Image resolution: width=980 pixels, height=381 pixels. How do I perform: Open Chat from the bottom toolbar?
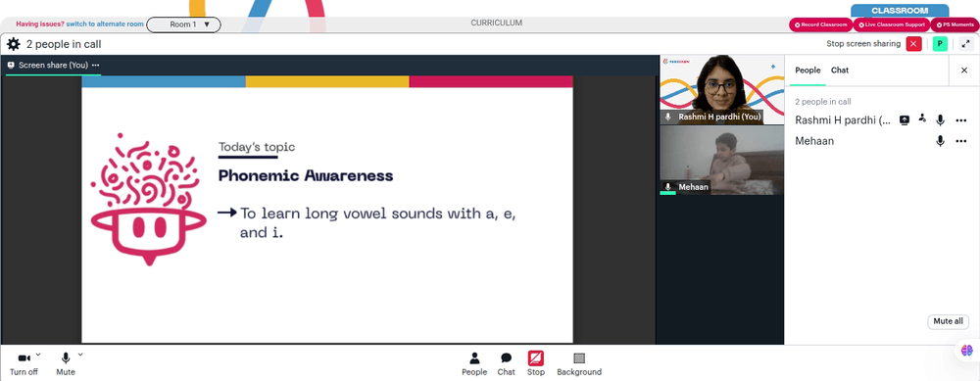pos(507,364)
